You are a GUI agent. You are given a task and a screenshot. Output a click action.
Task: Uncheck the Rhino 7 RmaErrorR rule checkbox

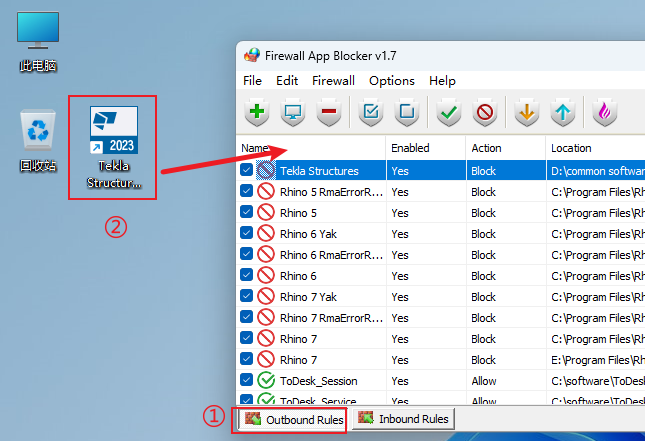click(246, 316)
